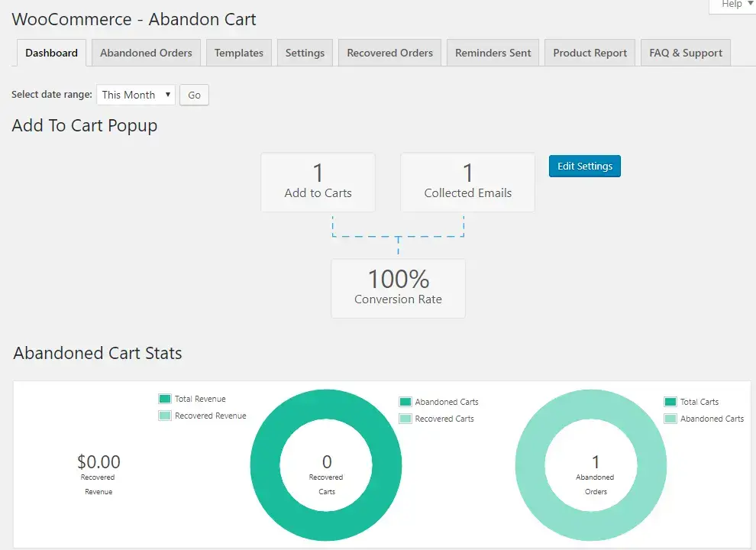Click the WooCommerce - Abandon Cart page title

(134, 19)
